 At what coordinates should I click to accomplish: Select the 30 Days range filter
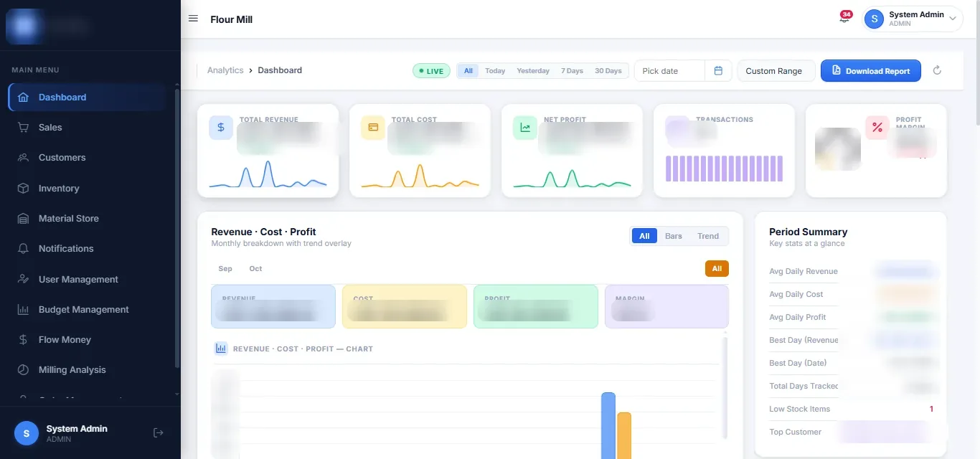click(608, 71)
